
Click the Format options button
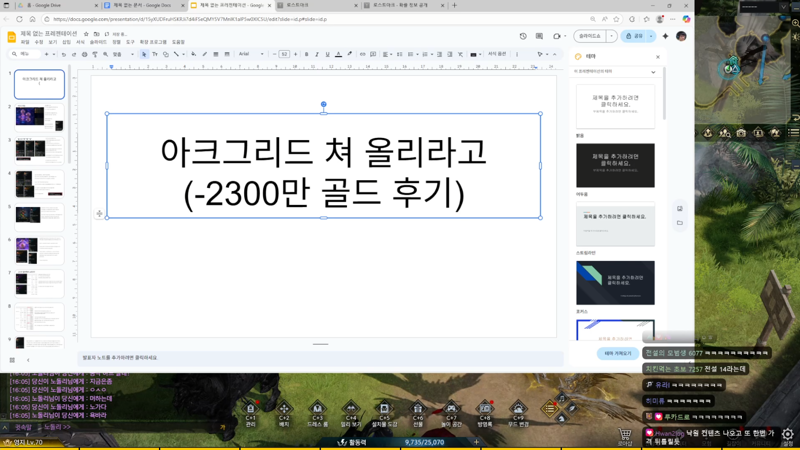497,54
